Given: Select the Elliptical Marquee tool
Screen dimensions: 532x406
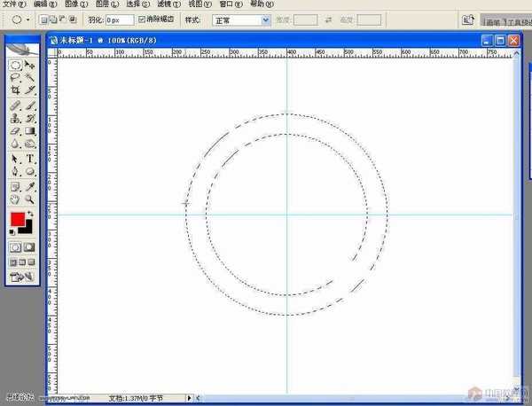Looking at the screenshot, I should pyautogui.click(x=15, y=66).
